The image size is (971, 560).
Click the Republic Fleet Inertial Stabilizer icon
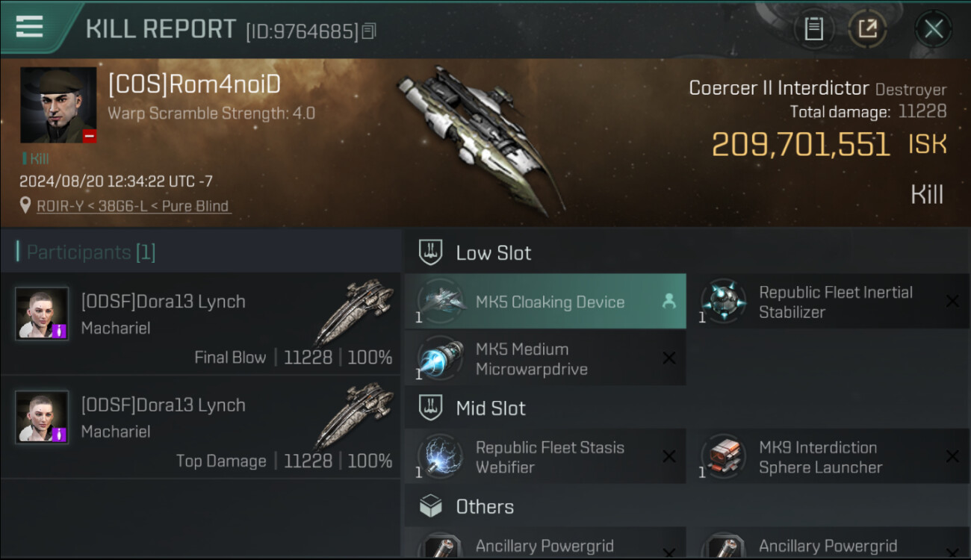click(724, 302)
